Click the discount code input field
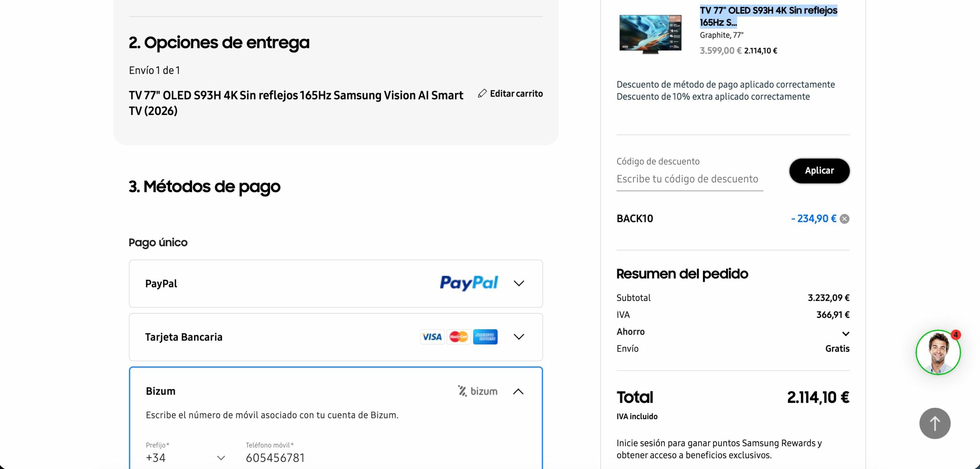The height and width of the screenshot is (469, 980). coord(690,179)
